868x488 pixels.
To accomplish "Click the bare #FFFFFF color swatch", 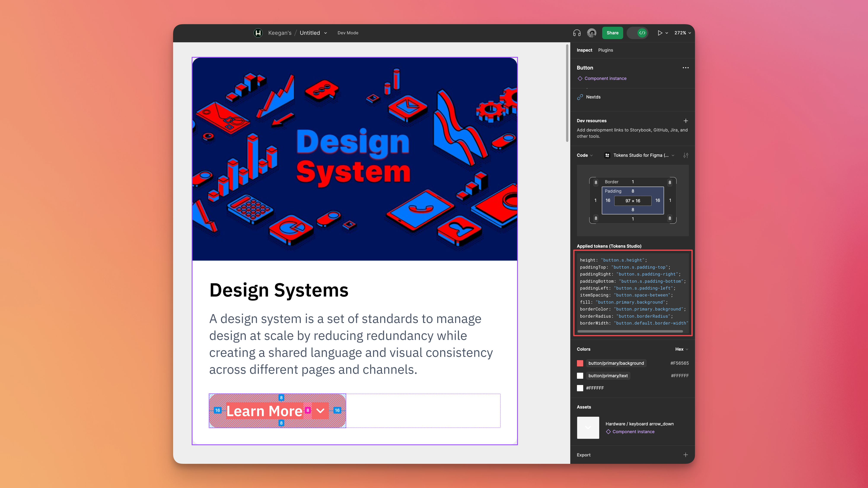I will coord(580,388).
